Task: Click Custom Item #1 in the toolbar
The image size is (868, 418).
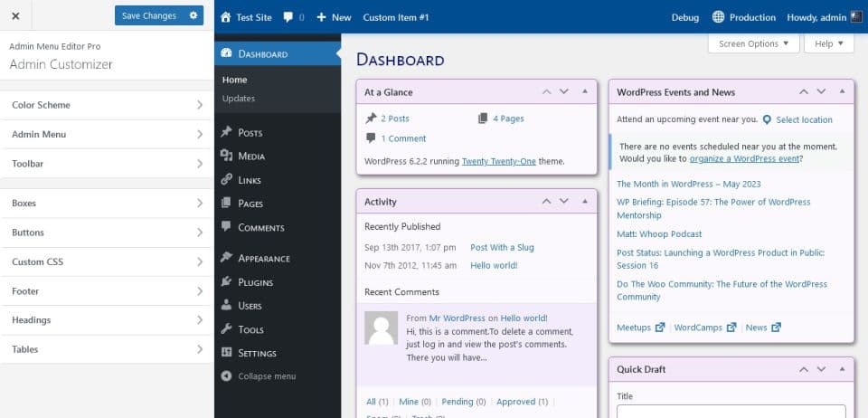Action: 396,17
